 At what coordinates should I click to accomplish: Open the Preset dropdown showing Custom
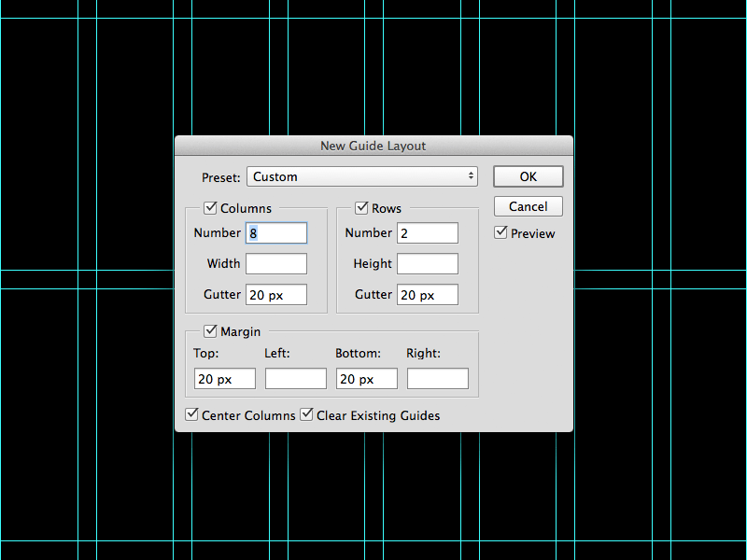tap(362, 176)
